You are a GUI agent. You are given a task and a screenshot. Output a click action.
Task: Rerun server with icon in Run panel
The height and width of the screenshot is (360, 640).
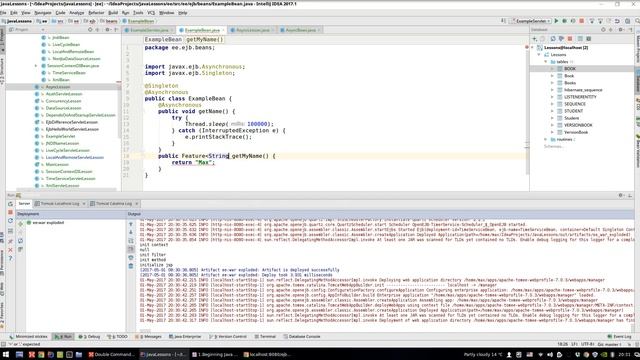click(x=11, y=204)
